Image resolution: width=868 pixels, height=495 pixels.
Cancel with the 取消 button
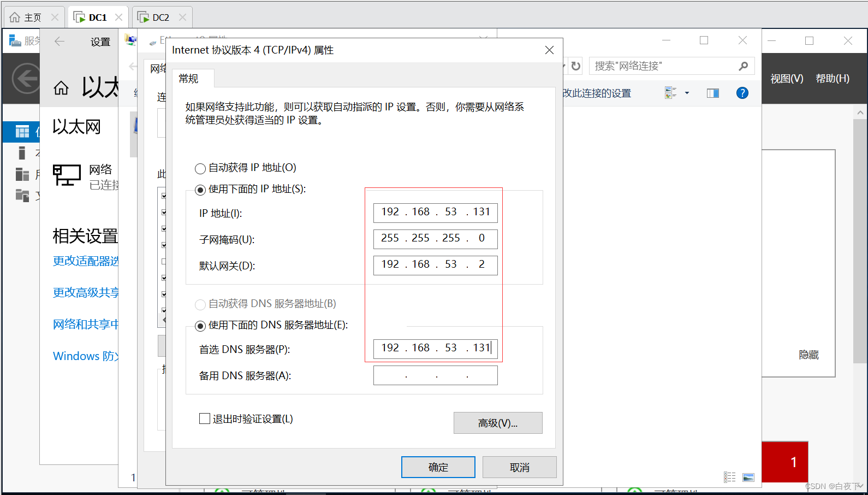pos(520,467)
